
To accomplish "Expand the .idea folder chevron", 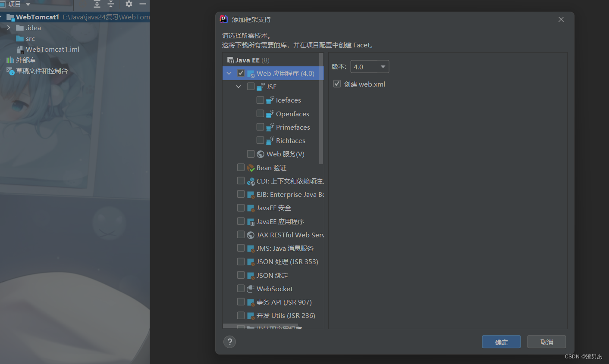I will click(9, 28).
